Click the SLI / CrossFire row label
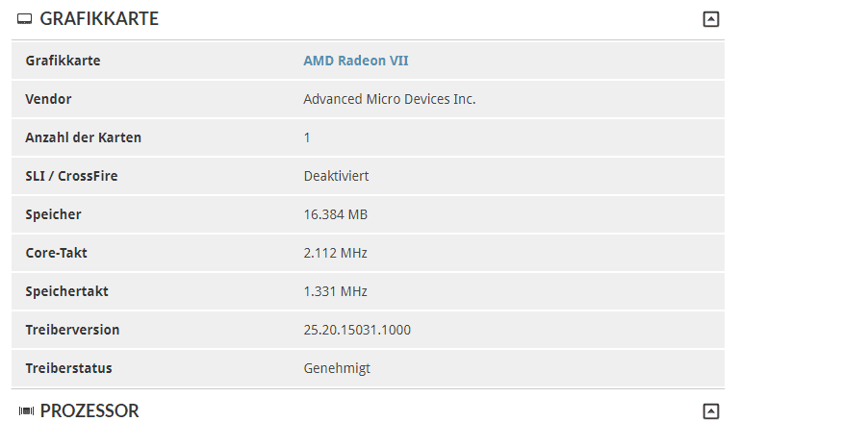This screenshot has height=422, width=868. 71,176
